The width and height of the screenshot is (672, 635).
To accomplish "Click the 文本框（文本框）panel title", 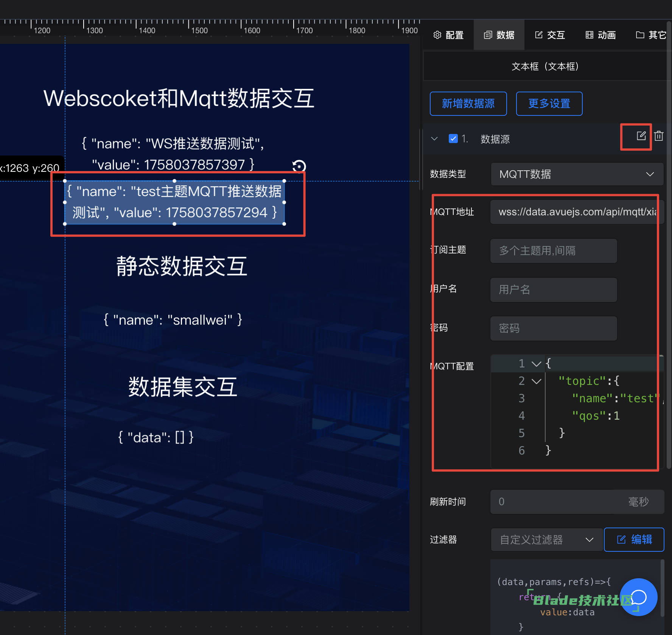I will pos(545,67).
